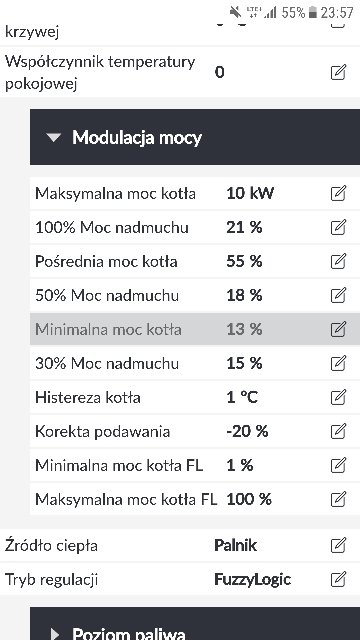Image resolution: width=360 pixels, height=640 pixels.
Task: Edit Tryb regulacji FuzzyLogic mode
Action: coord(338,579)
